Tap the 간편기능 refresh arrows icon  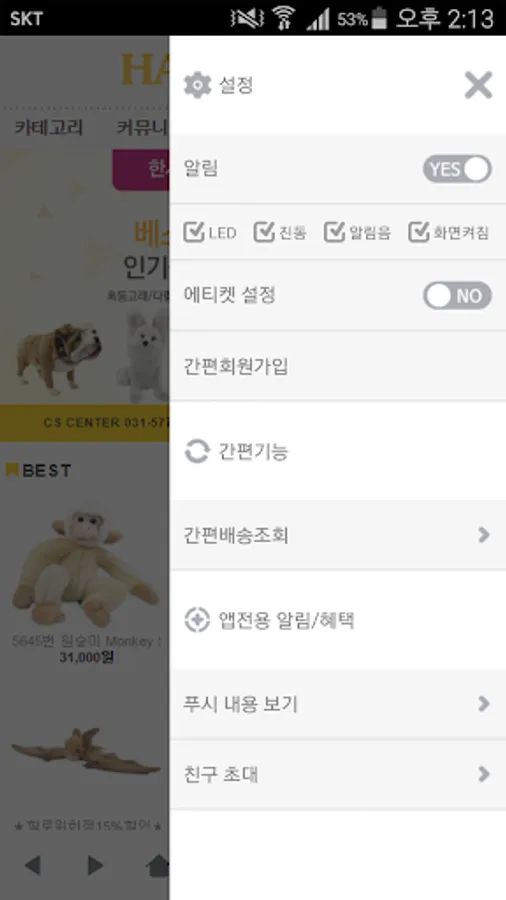[x=197, y=451]
